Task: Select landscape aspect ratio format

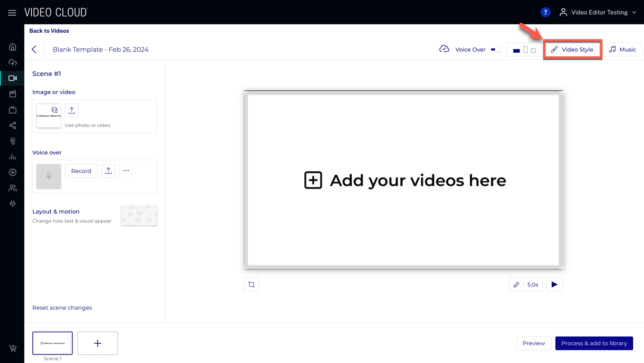Action: tap(516, 51)
